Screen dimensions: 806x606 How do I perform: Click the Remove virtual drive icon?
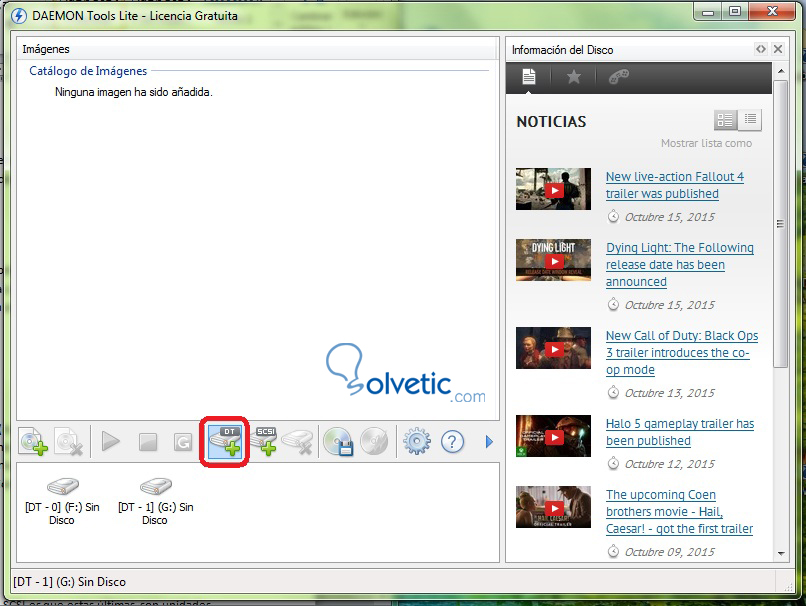click(298, 442)
